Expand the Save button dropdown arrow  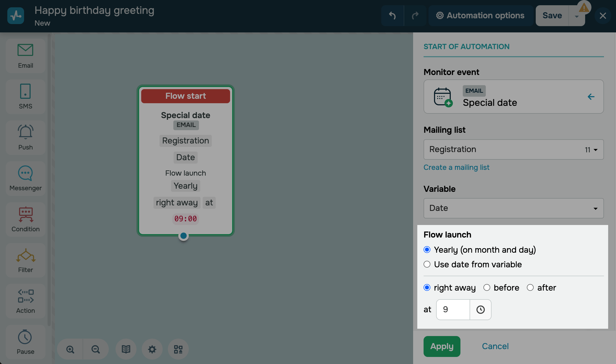click(577, 16)
